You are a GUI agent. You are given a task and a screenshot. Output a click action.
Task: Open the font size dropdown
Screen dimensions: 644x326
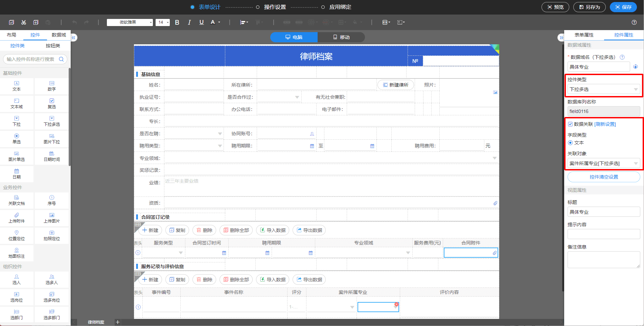pyautogui.click(x=163, y=22)
